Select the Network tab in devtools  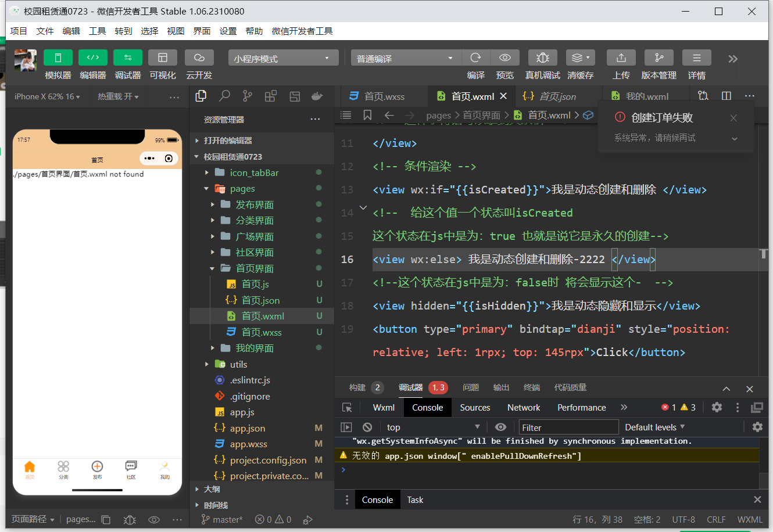[524, 407]
